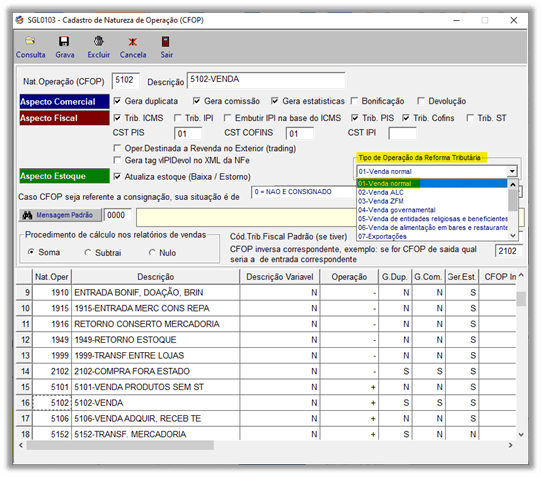The height and width of the screenshot is (477, 541).
Task: Click grid vertical scrollbar down arrow
Action: 521,435
